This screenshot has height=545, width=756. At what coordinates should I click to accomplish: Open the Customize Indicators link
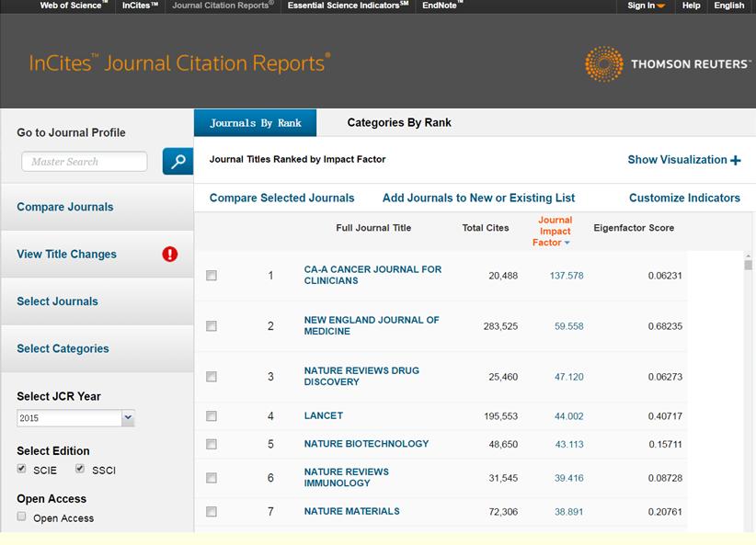point(684,198)
